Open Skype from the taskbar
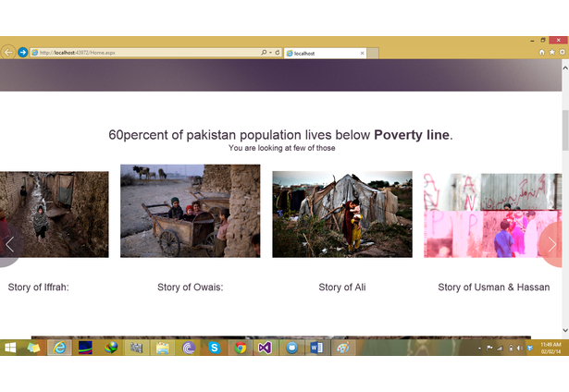 215,348
